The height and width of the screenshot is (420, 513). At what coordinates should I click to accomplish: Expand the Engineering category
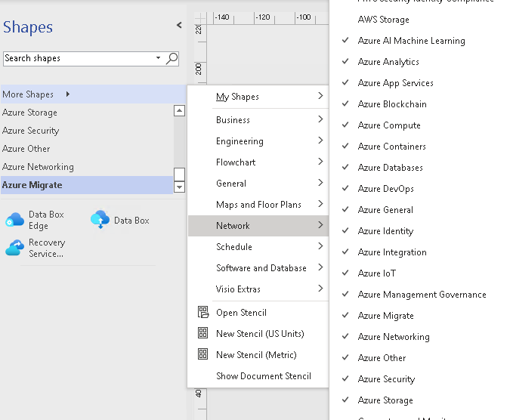pyautogui.click(x=258, y=141)
